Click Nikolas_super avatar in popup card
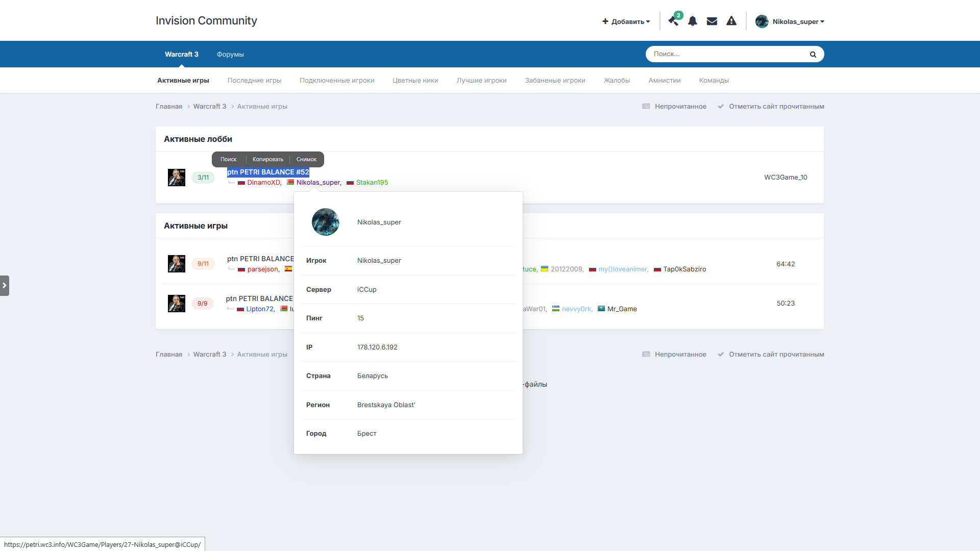 click(x=326, y=222)
